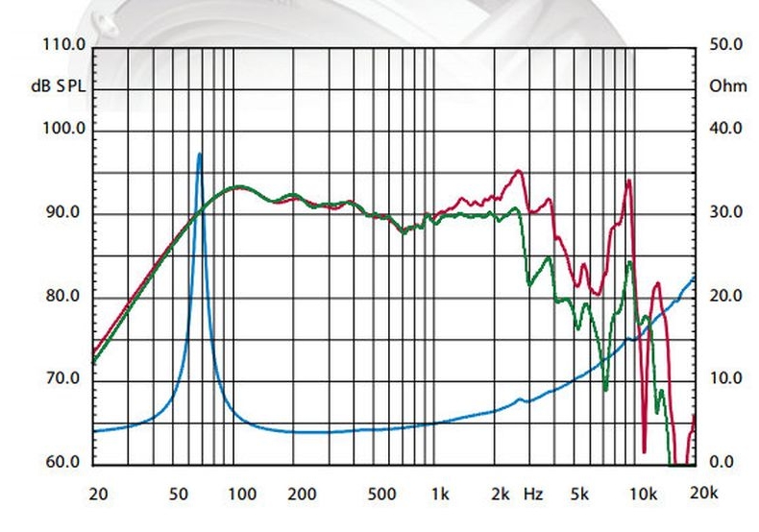The image size is (759, 532).
Task: Select the 5k frequency axis label
Action: (x=579, y=495)
